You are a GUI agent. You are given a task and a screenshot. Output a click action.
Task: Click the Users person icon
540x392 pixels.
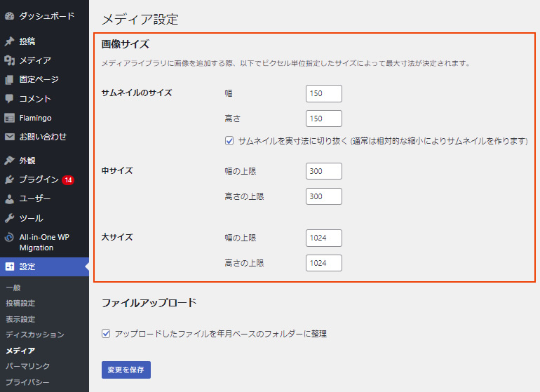pyautogui.click(x=9, y=198)
